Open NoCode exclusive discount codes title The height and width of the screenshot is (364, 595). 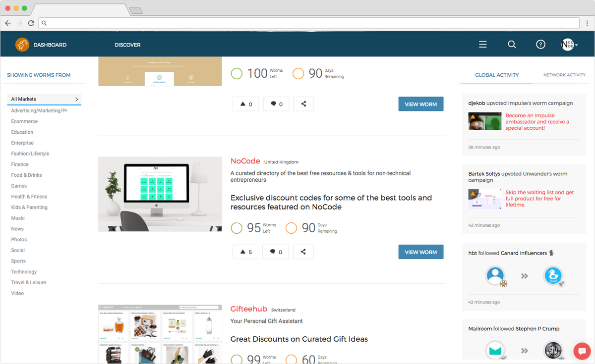(x=331, y=202)
